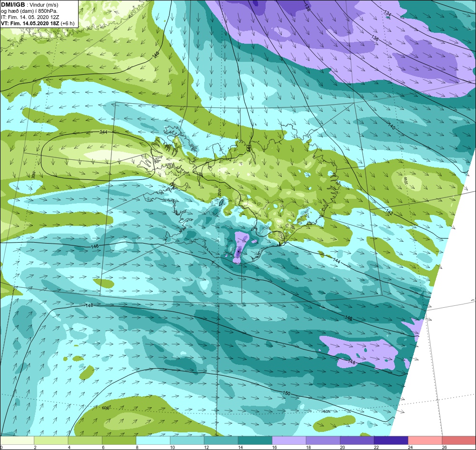
Task: Click the 'VT: Fim. 14.05.2020 18Z' valid time
Action: tap(30, 23)
